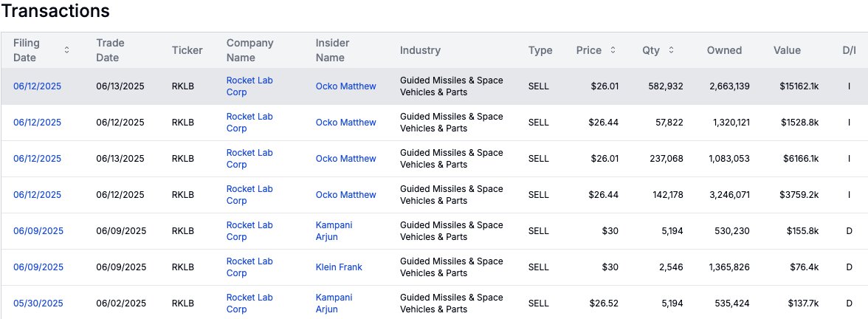
Task: Open the 05/30/2025 filing date link
Action: tap(38, 303)
